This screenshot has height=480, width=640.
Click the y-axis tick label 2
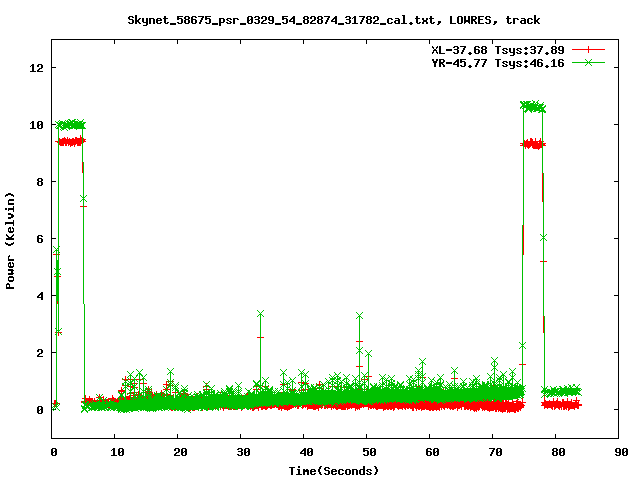(40, 353)
